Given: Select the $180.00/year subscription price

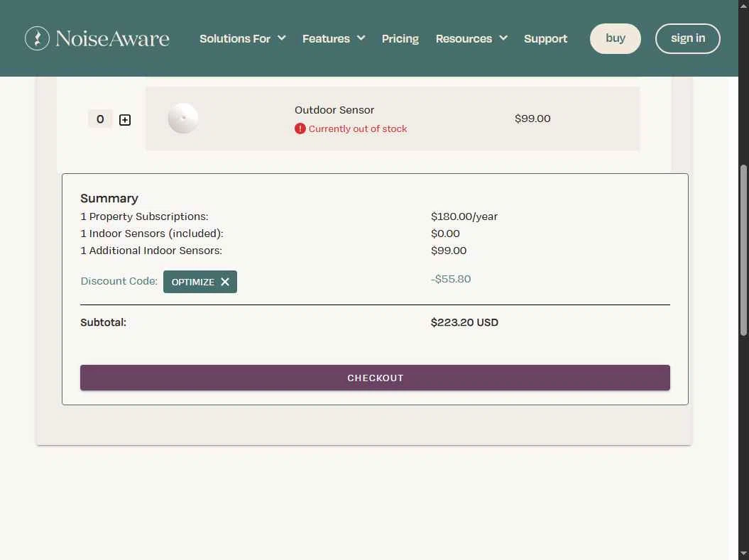Looking at the screenshot, I should (464, 216).
